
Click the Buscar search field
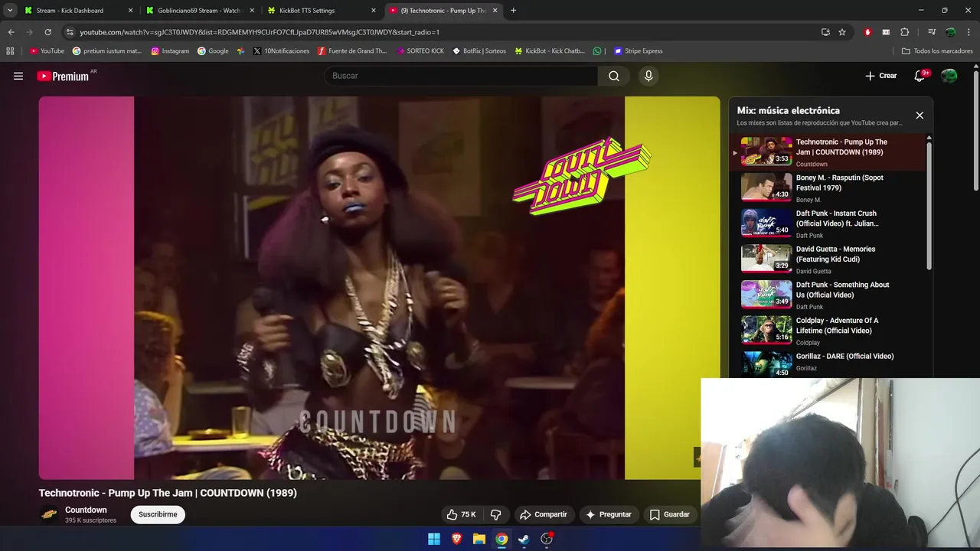461,76
